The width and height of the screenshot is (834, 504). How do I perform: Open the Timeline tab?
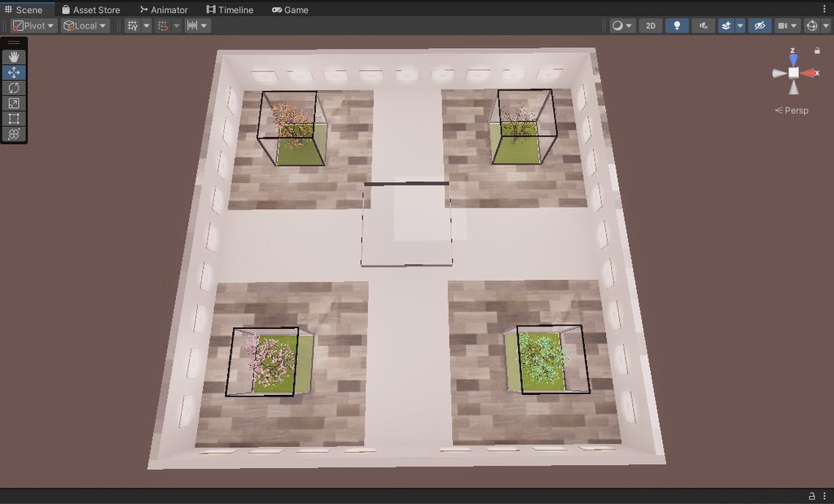[x=229, y=10]
